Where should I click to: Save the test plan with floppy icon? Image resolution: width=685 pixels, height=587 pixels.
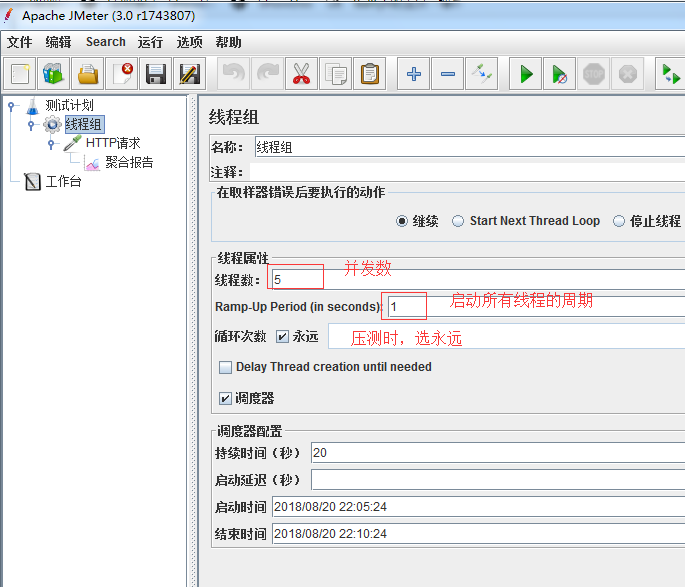156,74
